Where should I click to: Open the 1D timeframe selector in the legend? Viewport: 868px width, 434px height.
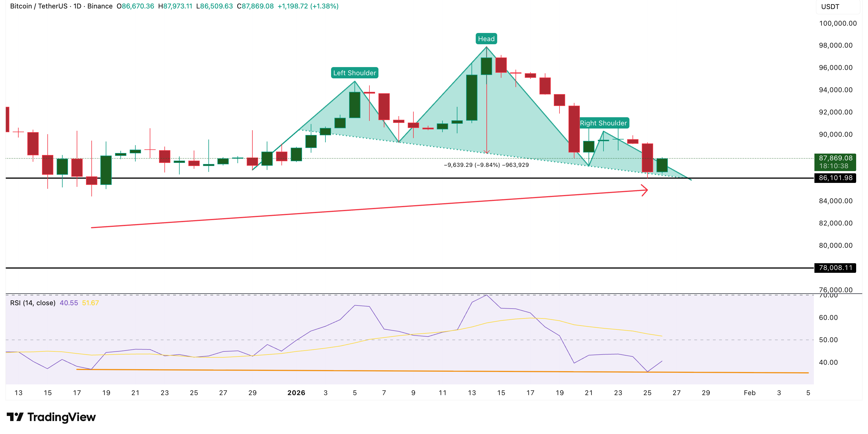77,6
